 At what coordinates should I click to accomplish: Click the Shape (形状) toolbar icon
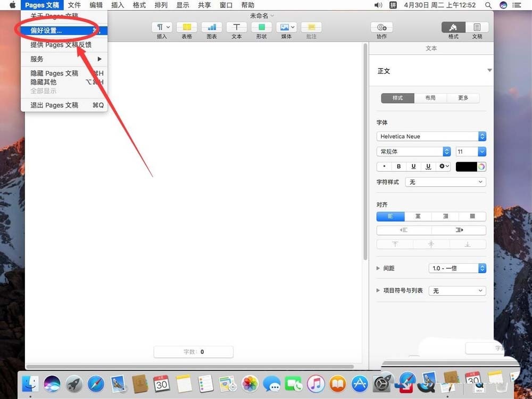pyautogui.click(x=261, y=27)
